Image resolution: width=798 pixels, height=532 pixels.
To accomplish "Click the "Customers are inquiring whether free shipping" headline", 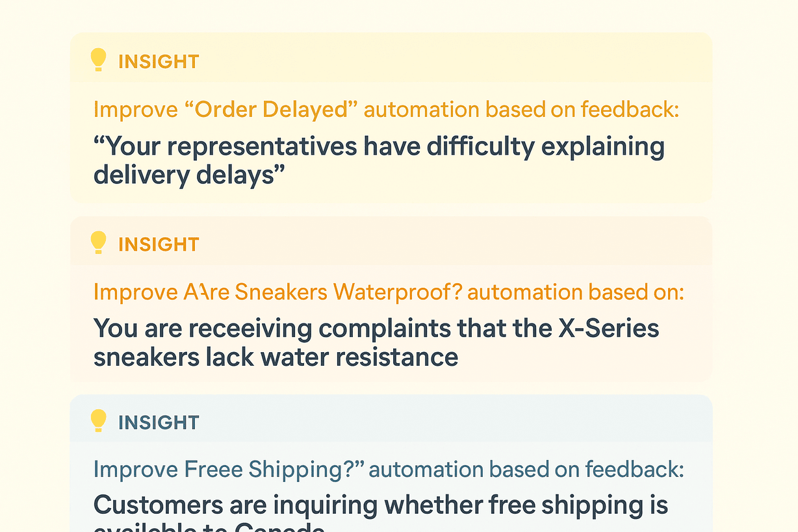I will point(381,505).
